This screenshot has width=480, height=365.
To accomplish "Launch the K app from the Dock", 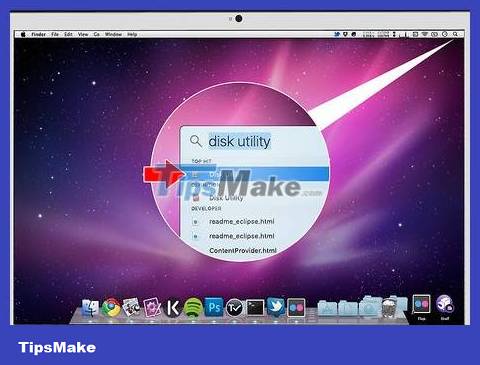I will (x=172, y=308).
